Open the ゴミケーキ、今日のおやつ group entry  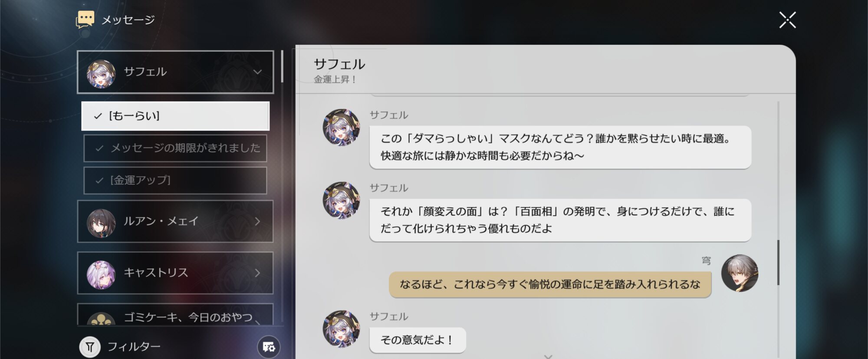click(x=175, y=314)
